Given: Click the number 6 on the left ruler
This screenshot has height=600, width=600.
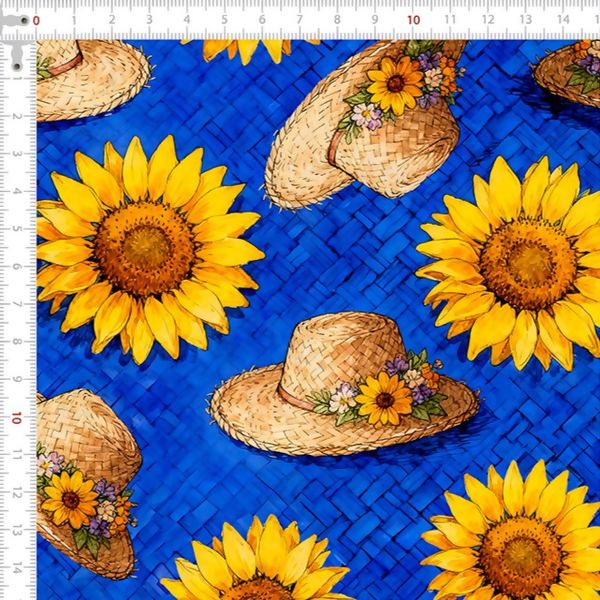Looking at the screenshot, I should (x=17, y=267).
